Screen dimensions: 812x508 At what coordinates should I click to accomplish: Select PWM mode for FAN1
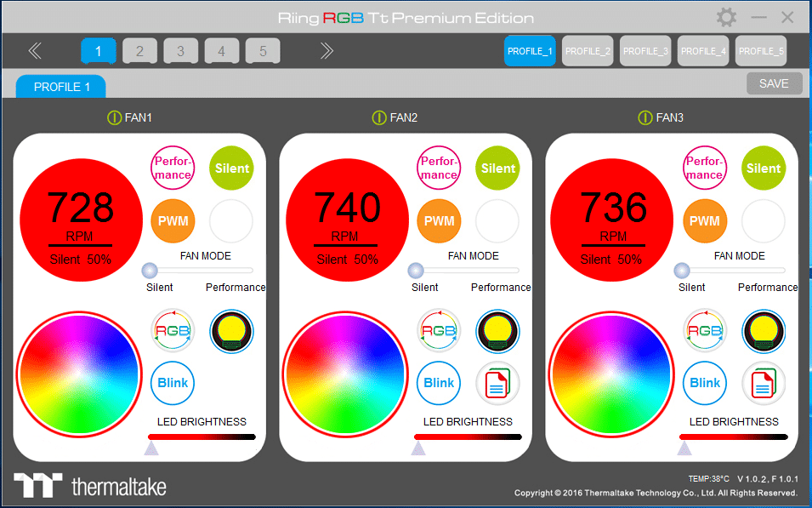pos(173,221)
